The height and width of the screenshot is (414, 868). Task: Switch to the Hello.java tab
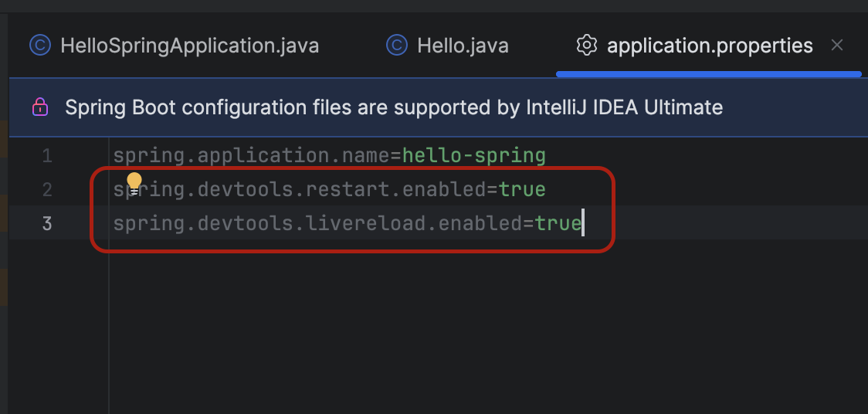463,46
